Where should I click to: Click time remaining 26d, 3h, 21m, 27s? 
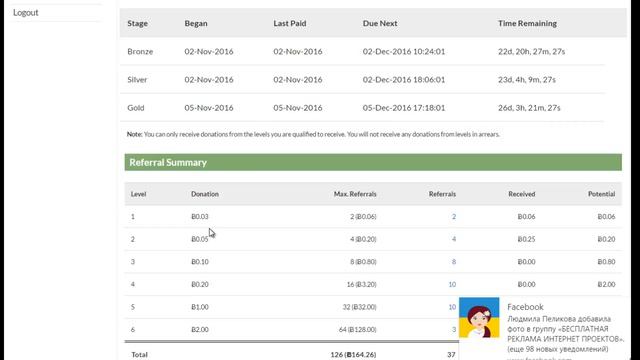click(529, 108)
